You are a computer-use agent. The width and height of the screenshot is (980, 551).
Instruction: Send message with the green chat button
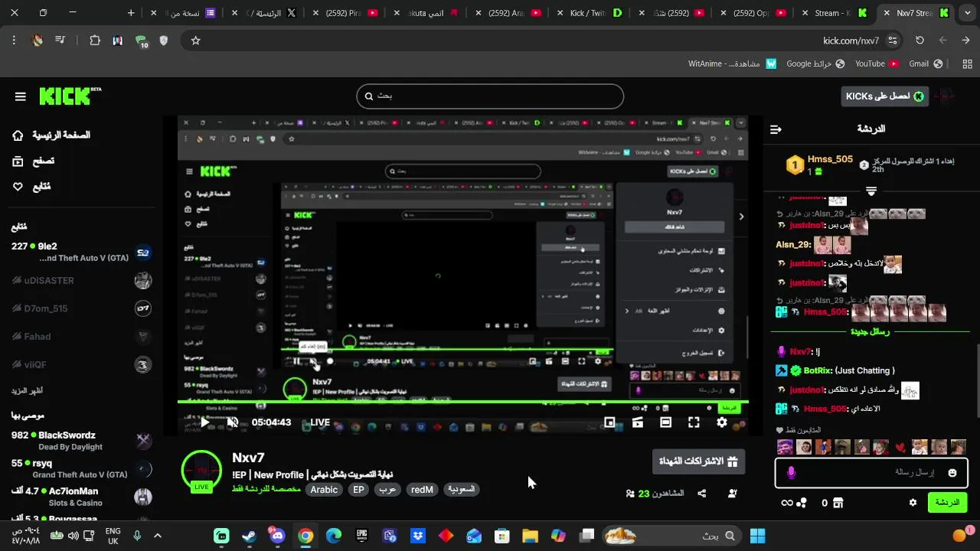(x=947, y=503)
